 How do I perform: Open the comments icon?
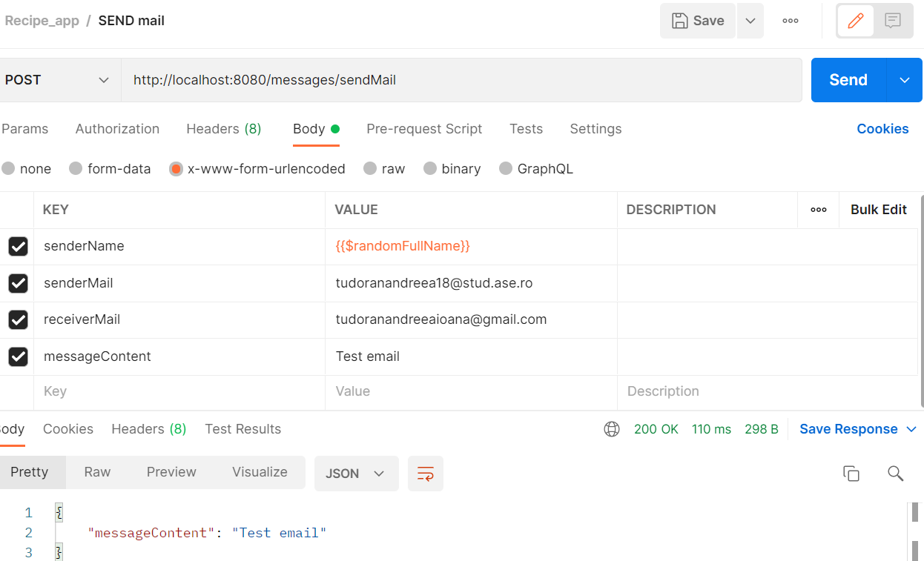coord(893,21)
